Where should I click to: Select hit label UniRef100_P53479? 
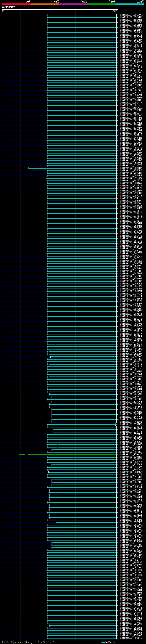pyautogui.click(x=131, y=631)
